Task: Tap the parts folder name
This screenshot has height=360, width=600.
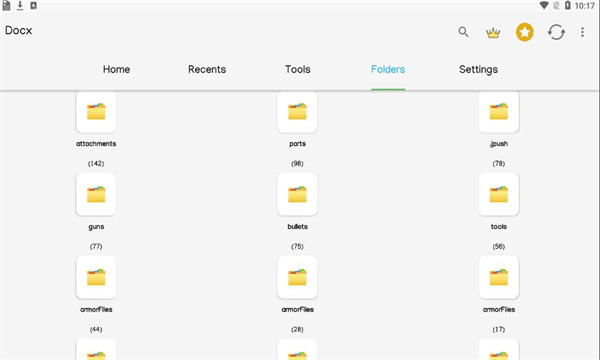Action: [297, 144]
